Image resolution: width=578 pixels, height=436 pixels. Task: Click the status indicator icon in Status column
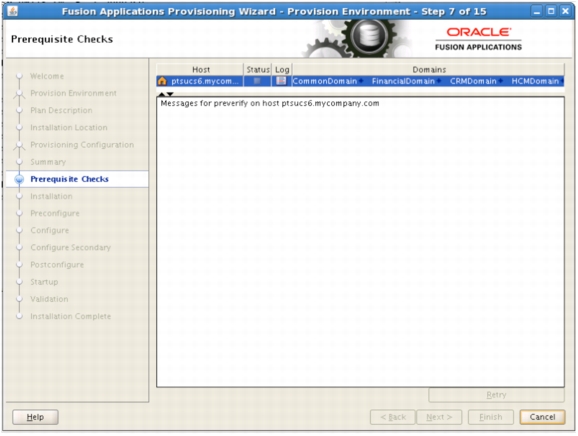tap(257, 81)
